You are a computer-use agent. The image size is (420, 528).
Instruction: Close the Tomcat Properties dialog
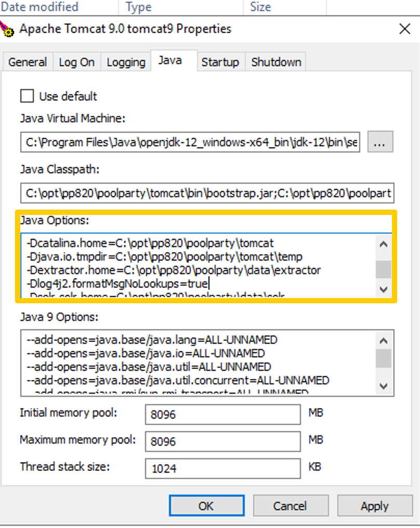pos(404,29)
